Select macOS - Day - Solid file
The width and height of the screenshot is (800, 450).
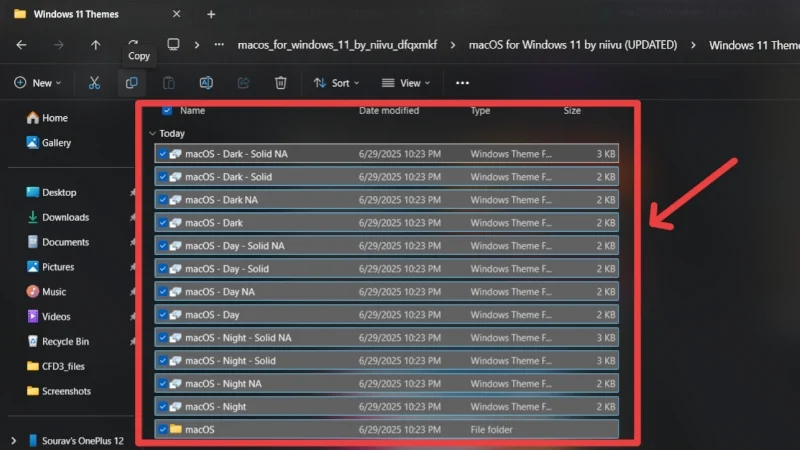[x=387, y=268]
